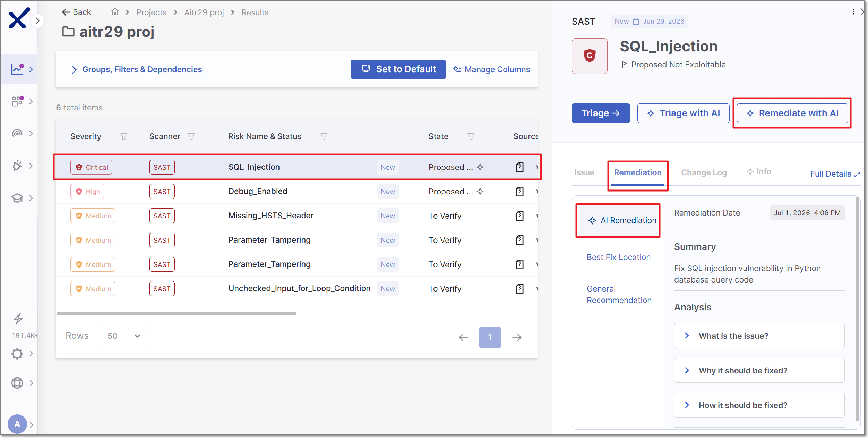
Task: Click the detail panel vertical scrollbar
Action: point(857,309)
